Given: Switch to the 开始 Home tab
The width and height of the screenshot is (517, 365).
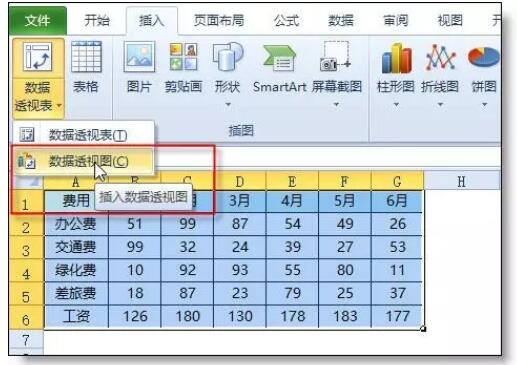Looking at the screenshot, I should tap(97, 21).
